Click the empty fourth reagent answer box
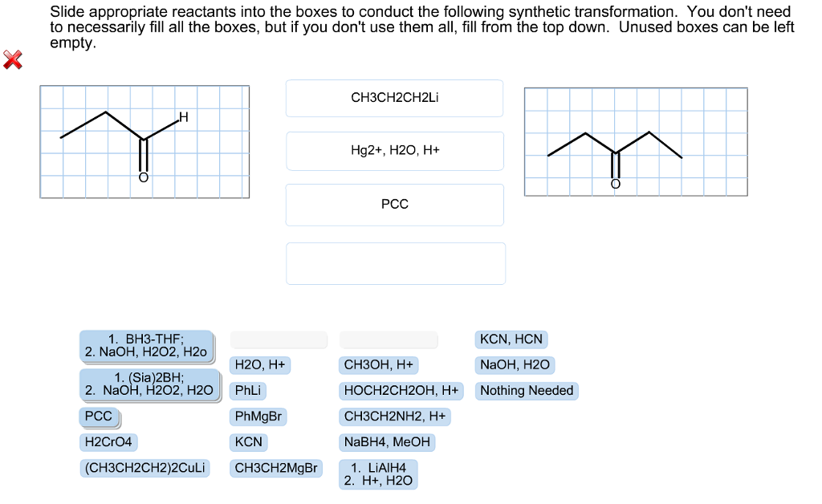The image size is (822, 504). [394, 262]
